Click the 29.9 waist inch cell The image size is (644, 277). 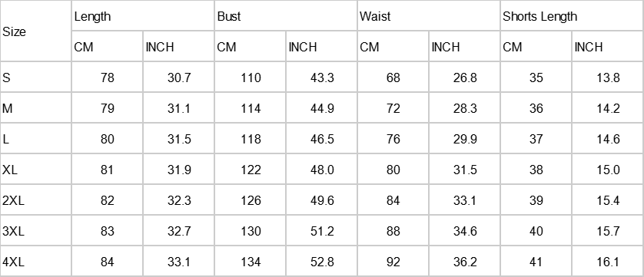tap(464, 139)
